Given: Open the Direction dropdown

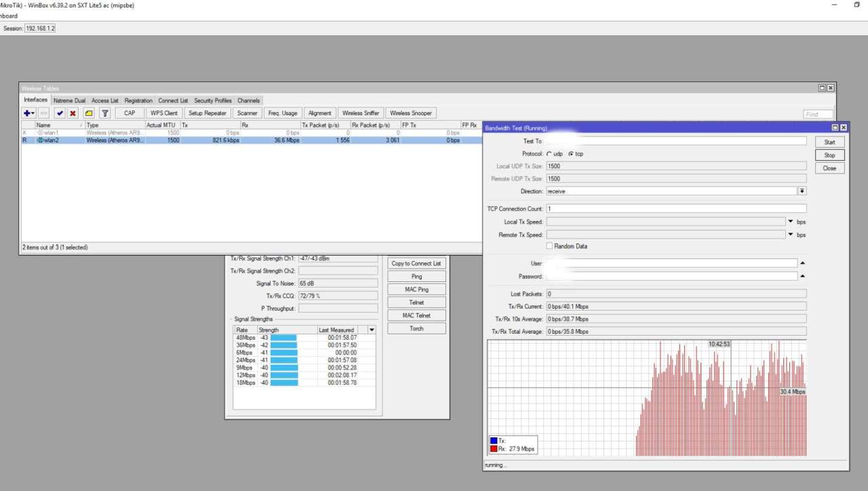Looking at the screenshot, I should [x=802, y=191].
